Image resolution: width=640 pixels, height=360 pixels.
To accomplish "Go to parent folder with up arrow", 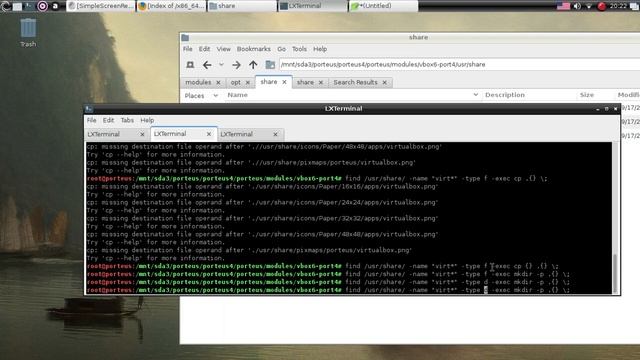I will pyautogui.click(x=253, y=64).
